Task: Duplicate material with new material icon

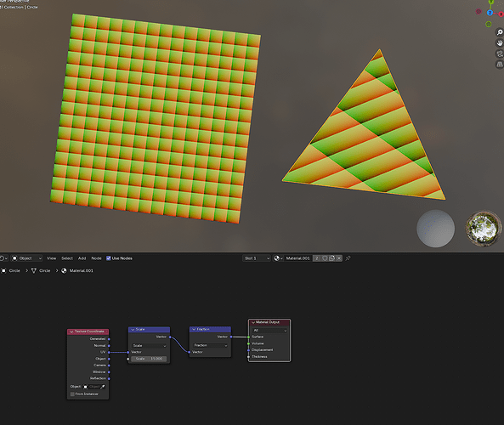Action: click(x=331, y=258)
